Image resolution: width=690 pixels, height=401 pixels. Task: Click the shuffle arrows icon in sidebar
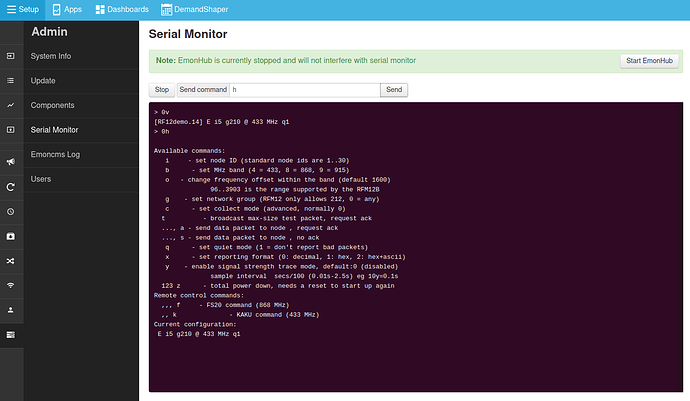pyautogui.click(x=11, y=261)
